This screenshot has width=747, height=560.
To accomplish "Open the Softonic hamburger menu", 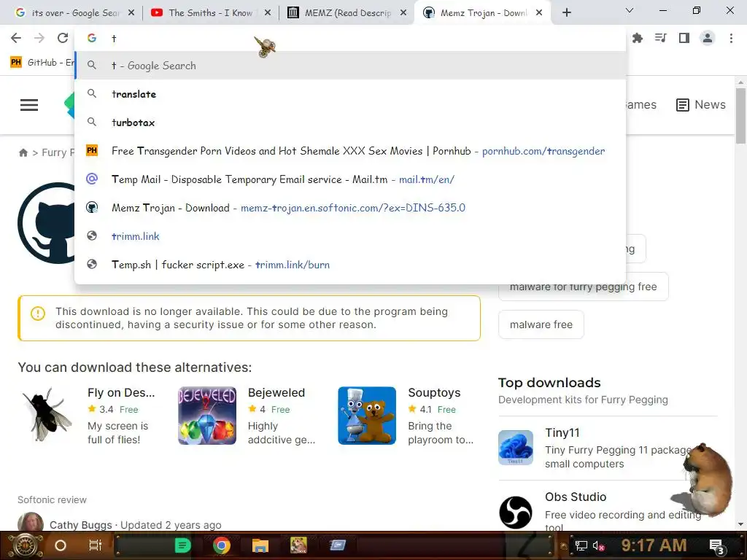I will (x=29, y=105).
